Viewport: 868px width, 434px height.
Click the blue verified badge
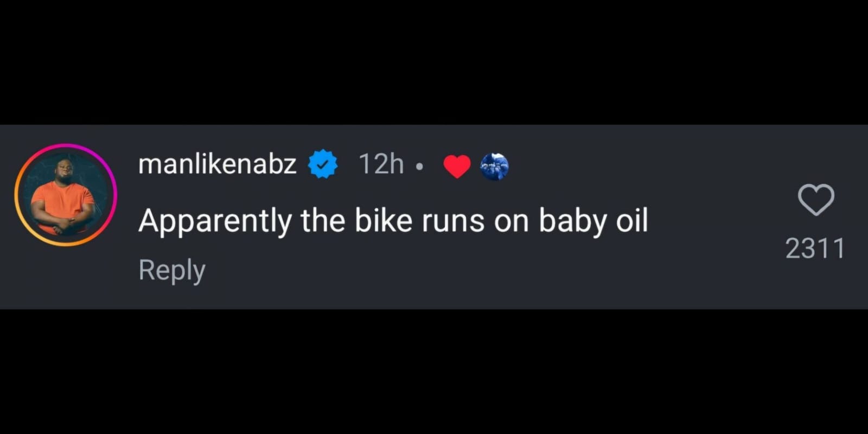[323, 164]
